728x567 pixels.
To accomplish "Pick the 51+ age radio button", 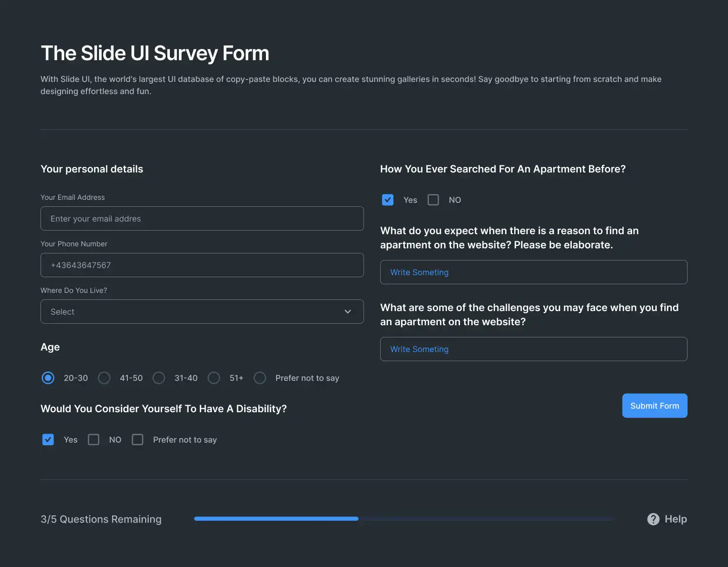I will pyautogui.click(x=214, y=378).
